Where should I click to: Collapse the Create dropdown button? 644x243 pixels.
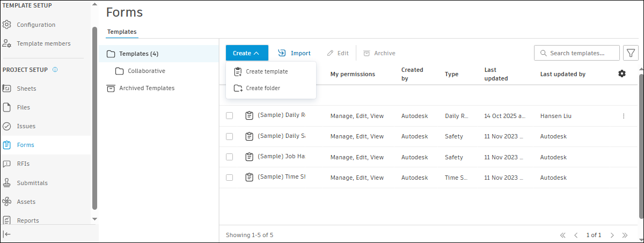(x=247, y=53)
